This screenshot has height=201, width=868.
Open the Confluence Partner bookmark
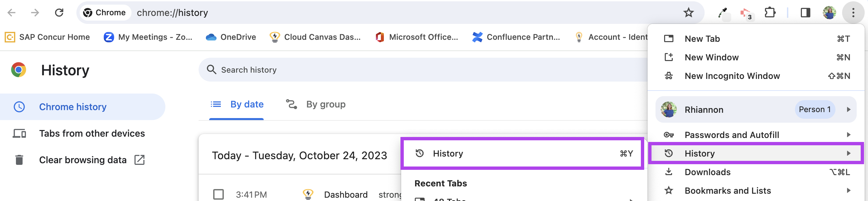point(516,37)
